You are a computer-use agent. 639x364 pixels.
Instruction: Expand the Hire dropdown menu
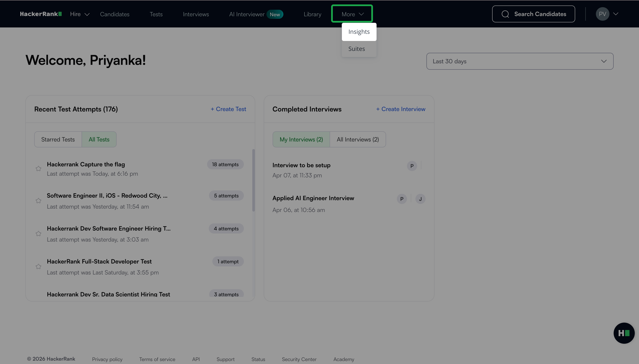click(x=80, y=14)
